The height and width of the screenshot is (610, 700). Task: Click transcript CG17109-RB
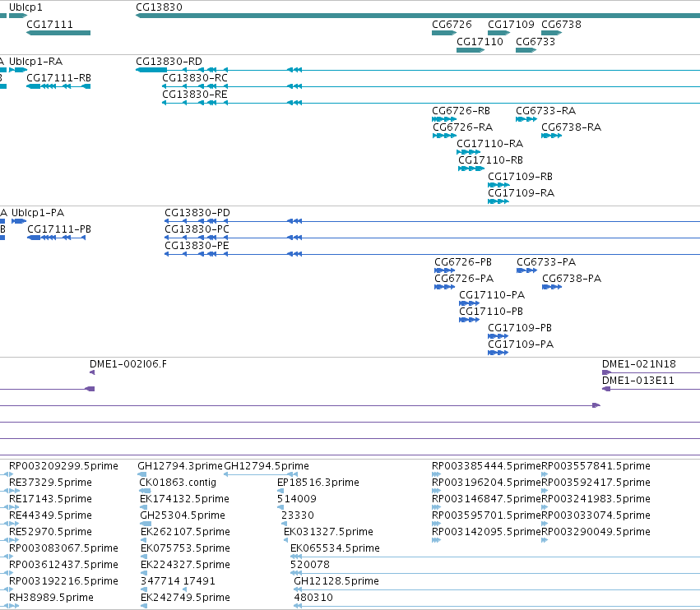click(520, 176)
